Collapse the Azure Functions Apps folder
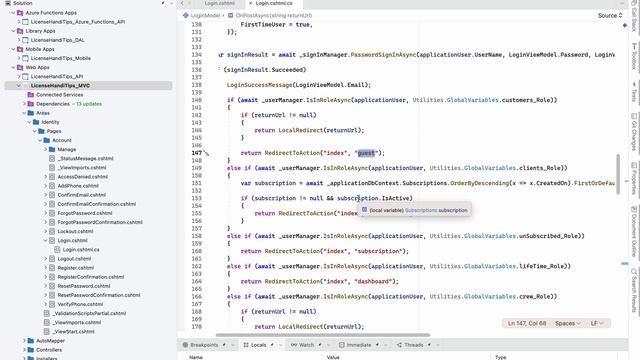This screenshot has height=360, width=640. pos(13,13)
